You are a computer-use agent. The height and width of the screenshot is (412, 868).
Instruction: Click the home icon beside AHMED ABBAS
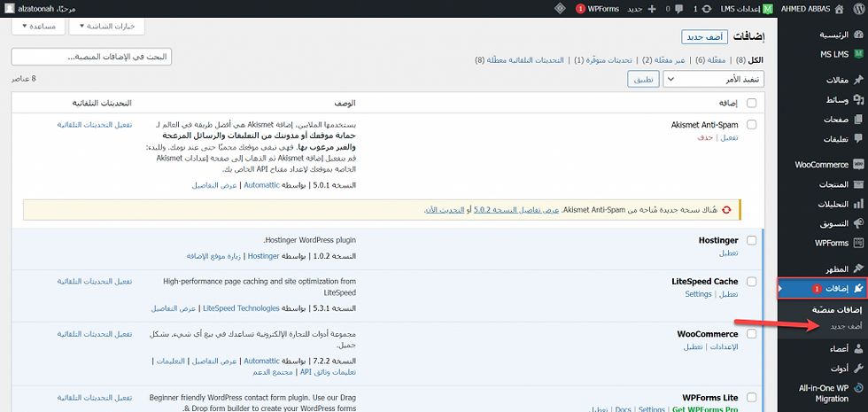click(840, 9)
